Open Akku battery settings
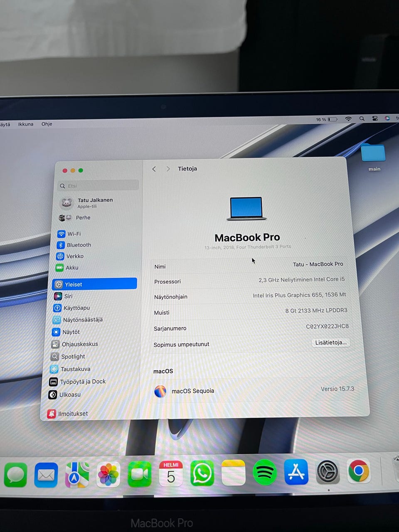399x532 pixels. click(x=67, y=268)
